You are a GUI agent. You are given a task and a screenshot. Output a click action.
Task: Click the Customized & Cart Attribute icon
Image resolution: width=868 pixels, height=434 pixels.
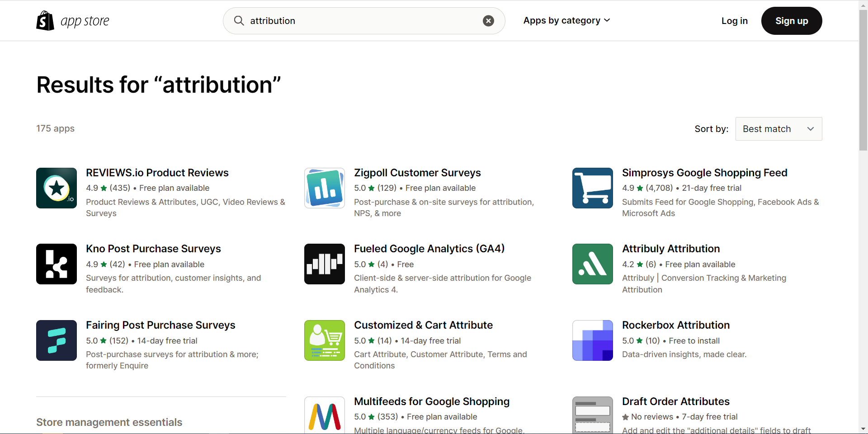[x=325, y=340]
